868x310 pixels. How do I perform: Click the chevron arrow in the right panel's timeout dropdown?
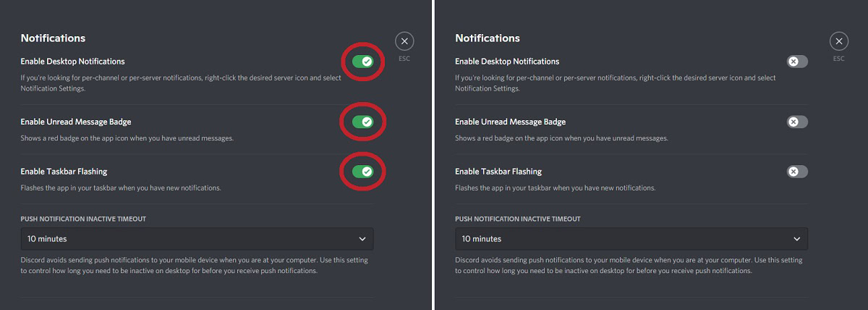[x=797, y=239]
